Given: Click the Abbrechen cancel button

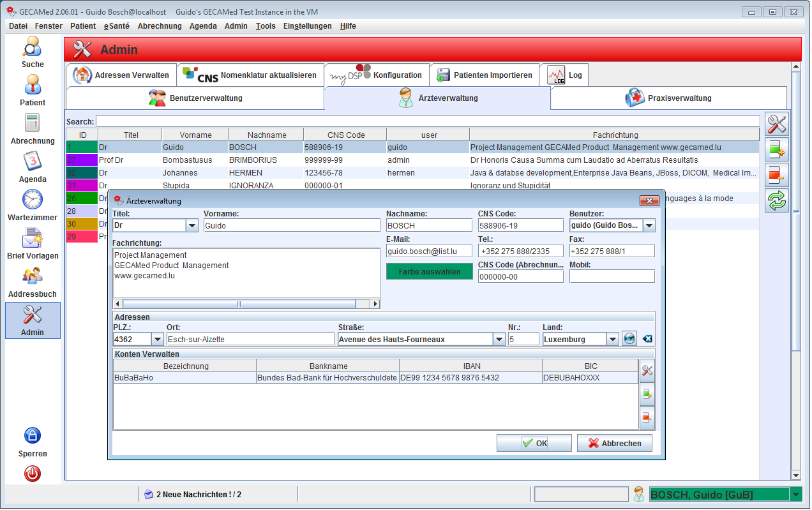Looking at the screenshot, I should [x=614, y=443].
